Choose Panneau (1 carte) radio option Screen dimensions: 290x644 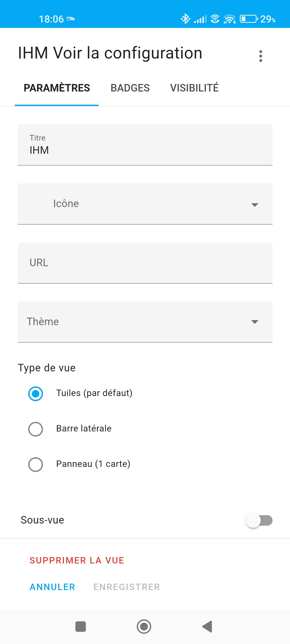[x=35, y=464]
